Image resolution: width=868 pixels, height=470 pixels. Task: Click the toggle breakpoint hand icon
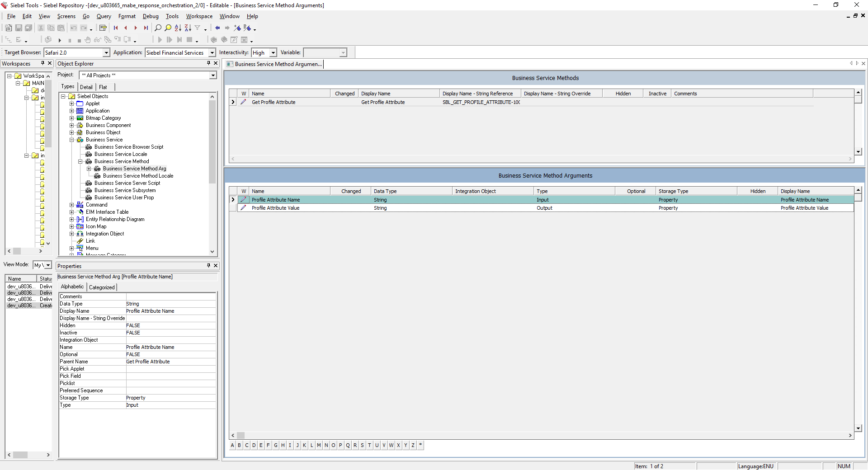[x=88, y=40]
